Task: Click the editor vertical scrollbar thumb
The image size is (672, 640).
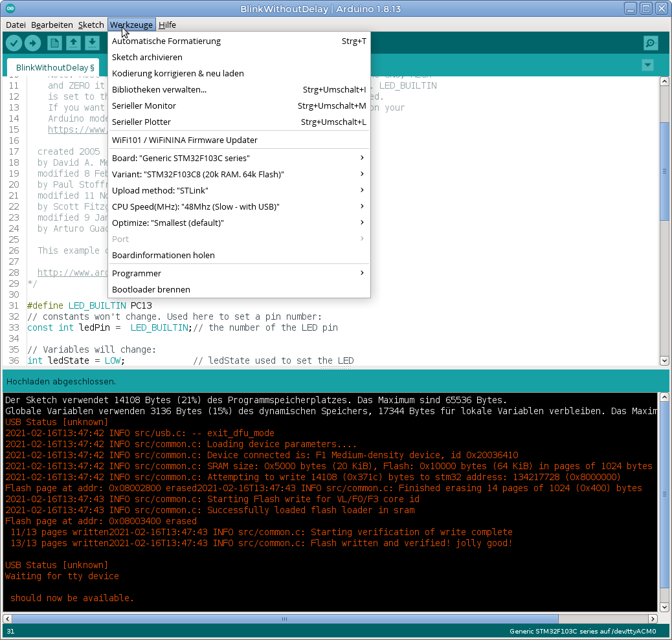Action: point(664,171)
